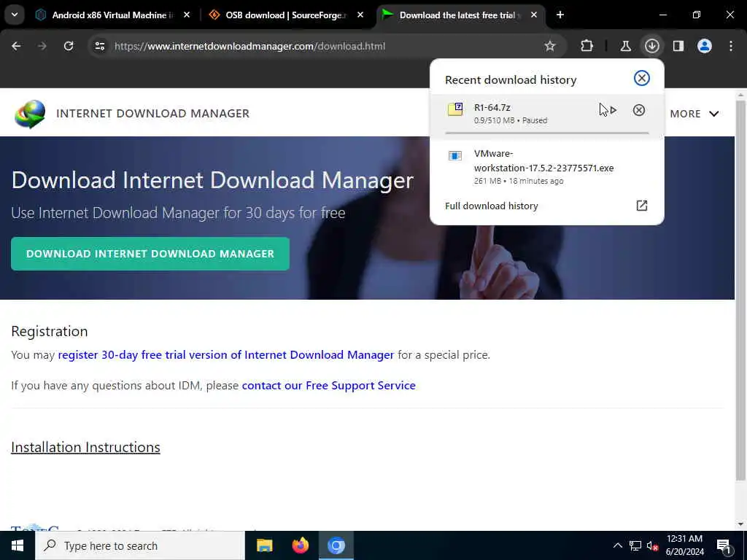The image size is (747, 560).
Task: Close the Android x86 Virtual Machine tab
Action: tap(187, 15)
